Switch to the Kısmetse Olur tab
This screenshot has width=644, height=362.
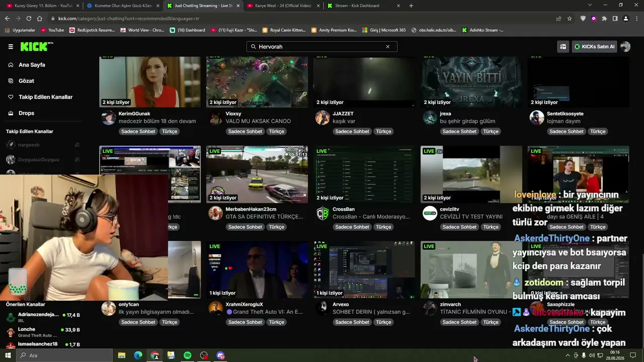pyautogui.click(x=122, y=6)
